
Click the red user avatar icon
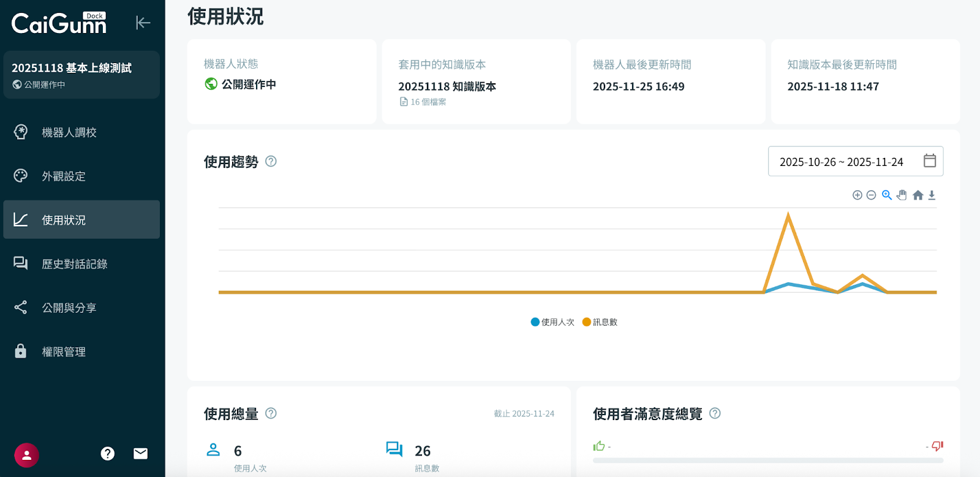(x=27, y=455)
